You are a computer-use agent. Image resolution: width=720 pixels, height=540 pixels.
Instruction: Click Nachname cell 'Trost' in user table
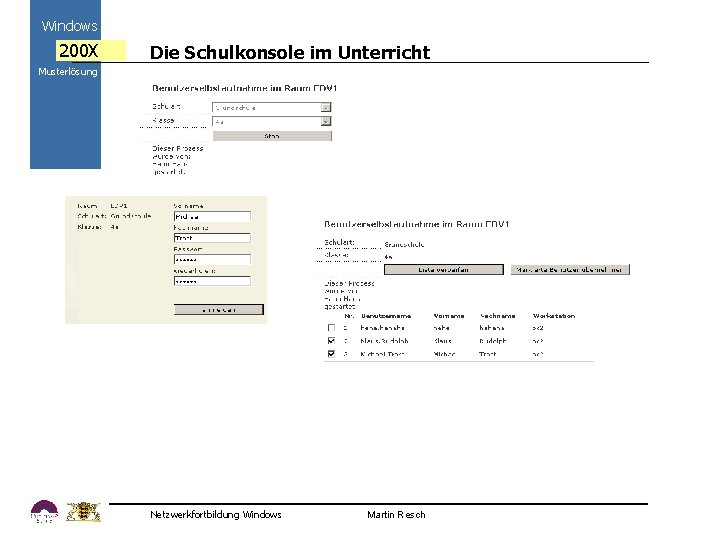(488, 354)
